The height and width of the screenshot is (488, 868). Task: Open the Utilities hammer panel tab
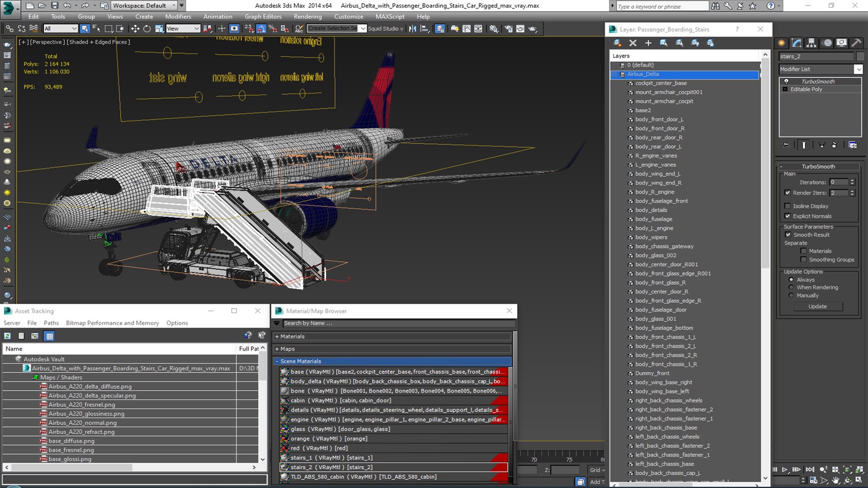pyautogui.click(x=856, y=43)
